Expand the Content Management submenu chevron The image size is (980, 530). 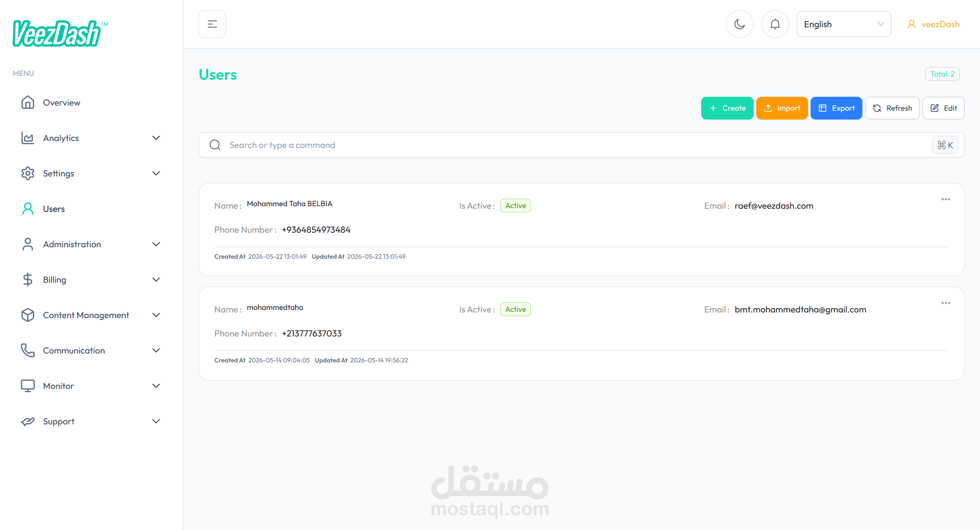[156, 315]
